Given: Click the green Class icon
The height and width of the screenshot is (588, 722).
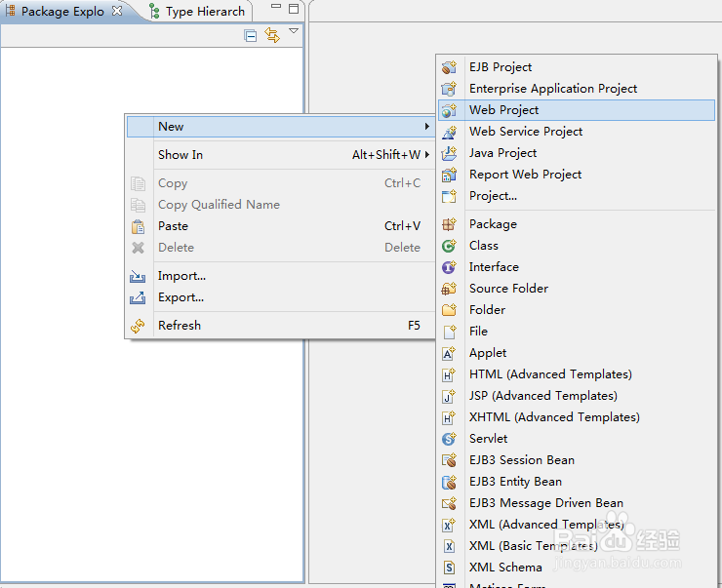Looking at the screenshot, I should [x=449, y=246].
